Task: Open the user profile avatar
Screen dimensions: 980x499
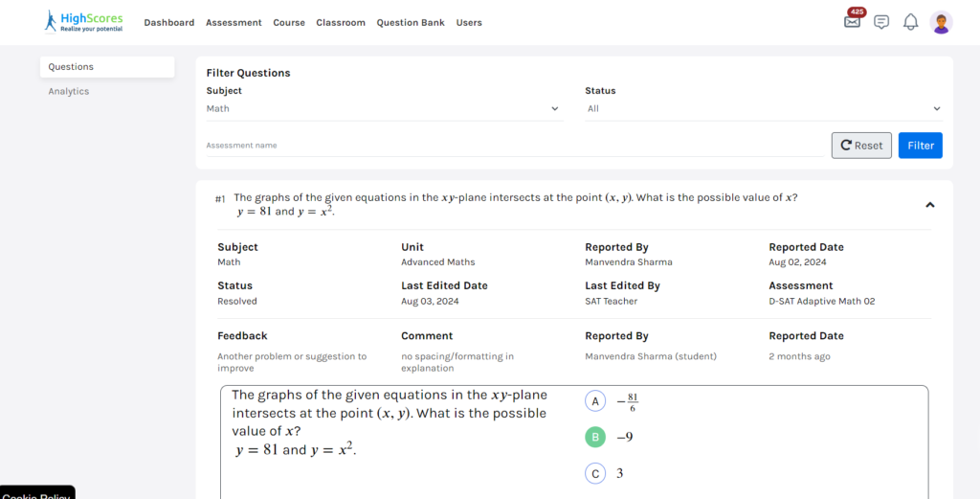Action: (941, 22)
